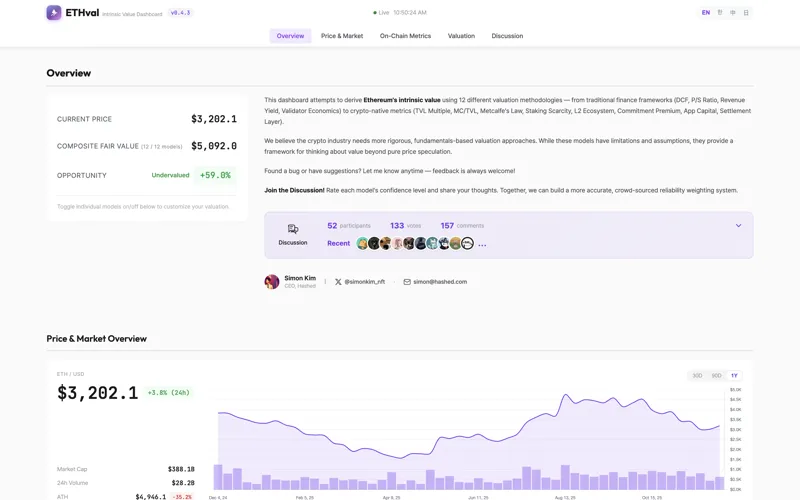Screen dimensions: 800x500
Task: Expand the Discussion panel chevron
Action: [739, 226]
